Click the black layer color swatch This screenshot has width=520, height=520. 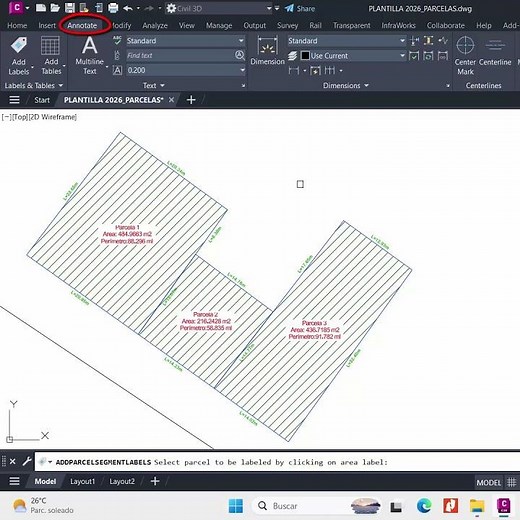click(x=305, y=55)
